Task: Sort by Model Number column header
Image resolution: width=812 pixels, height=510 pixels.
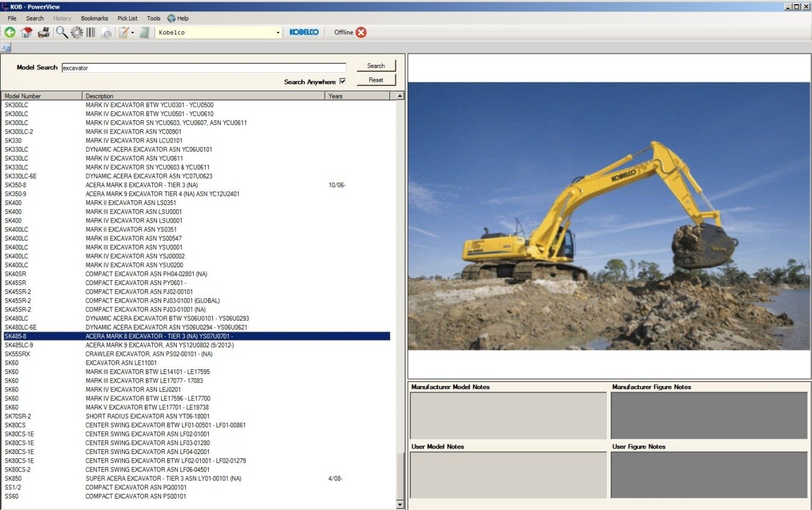Action: [x=42, y=96]
